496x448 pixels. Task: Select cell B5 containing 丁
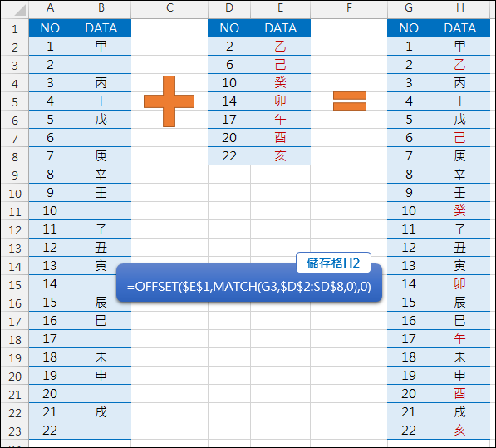101,101
